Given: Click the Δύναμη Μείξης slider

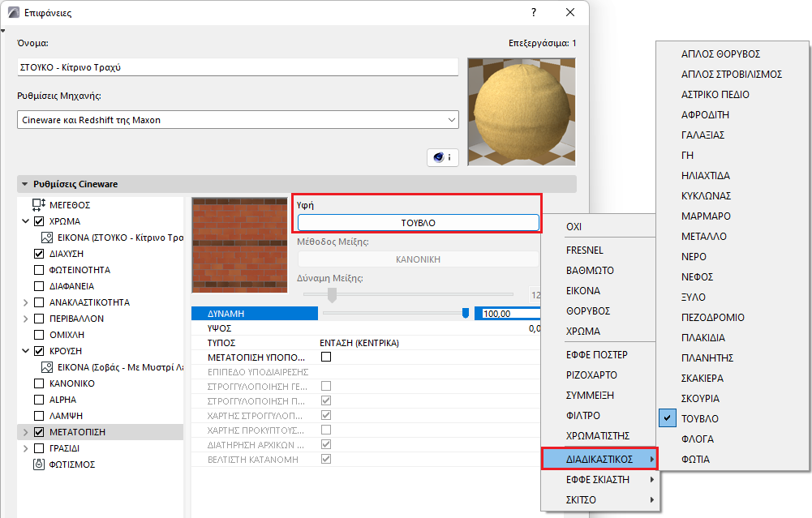Looking at the screenshot, I should point(408,294).
